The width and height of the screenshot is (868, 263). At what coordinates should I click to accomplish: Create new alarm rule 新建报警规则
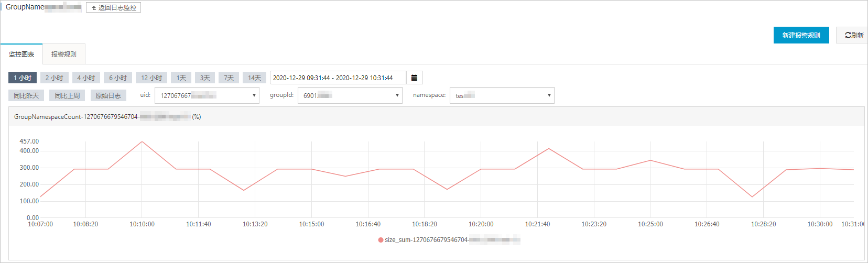click(801, 35)
